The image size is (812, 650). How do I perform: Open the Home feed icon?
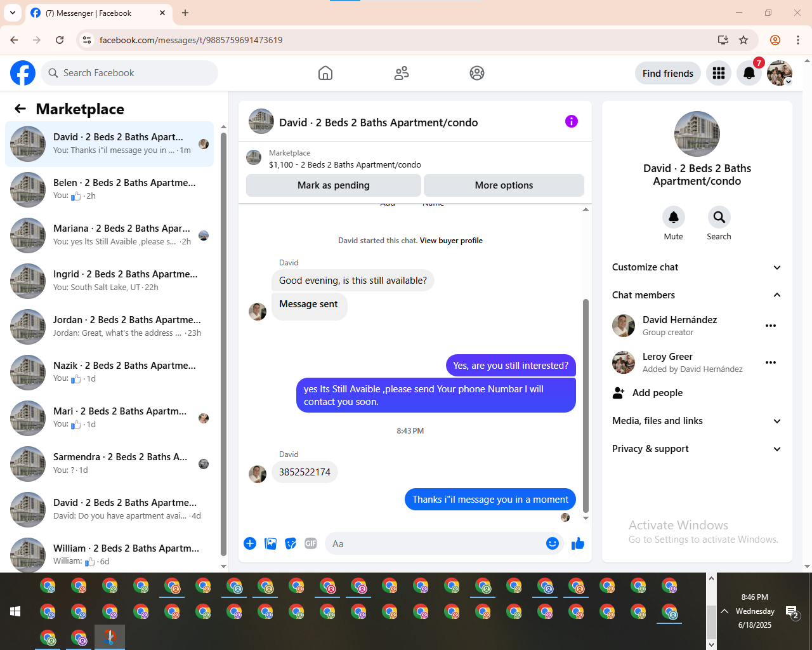point(325,73)
